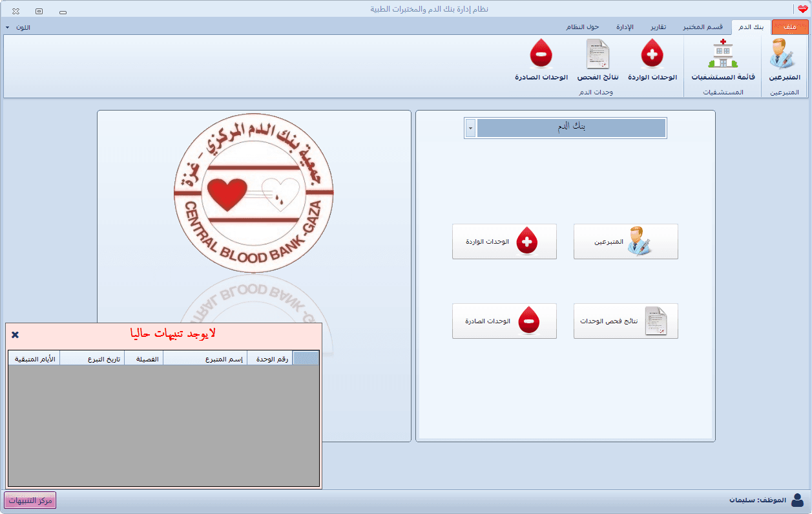Click the الموظف: سليمان status text

click(x=758, y=500)
